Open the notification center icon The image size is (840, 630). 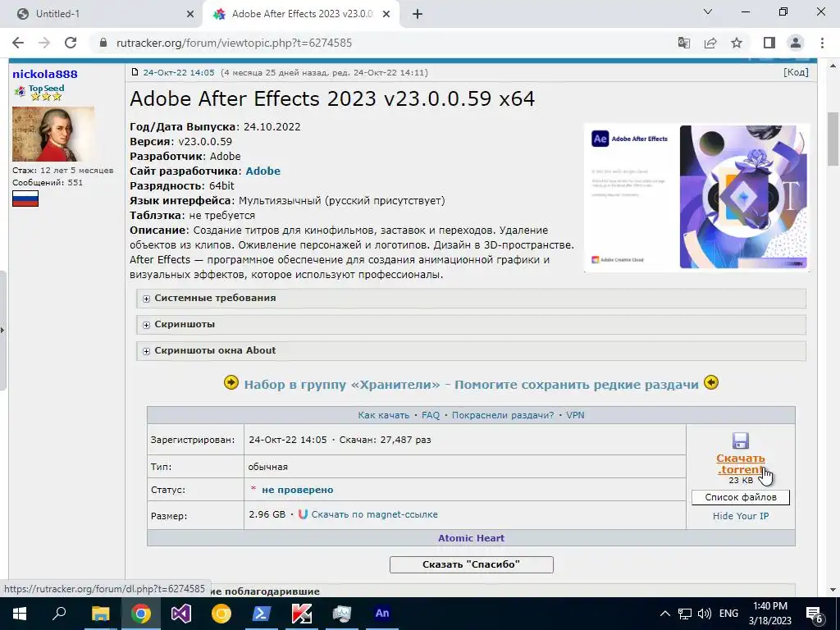[814, 614]
